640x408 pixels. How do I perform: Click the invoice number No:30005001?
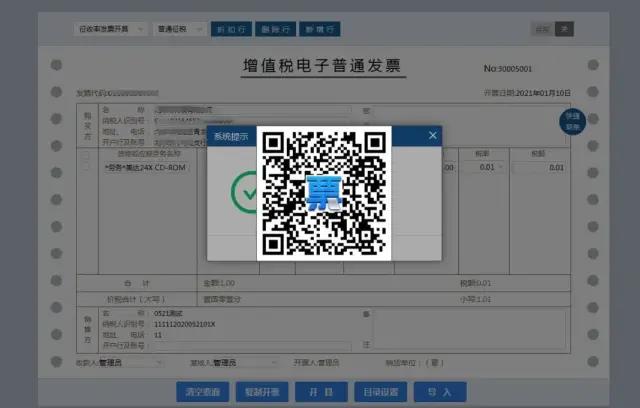[x=508, y=69]
